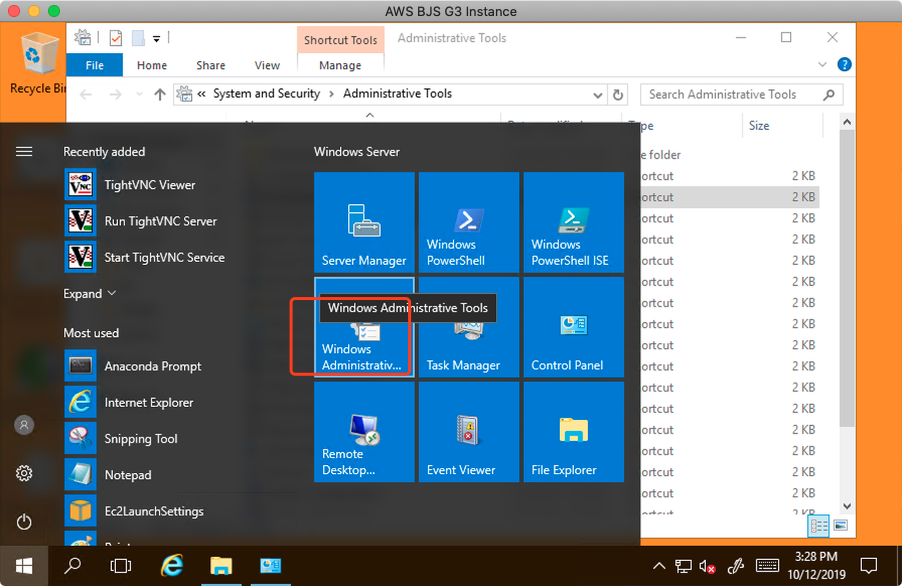The height and width of the screenshot is (586, 902).
Task: Open the Event Viewer tile
Action: tap(468, 432)
